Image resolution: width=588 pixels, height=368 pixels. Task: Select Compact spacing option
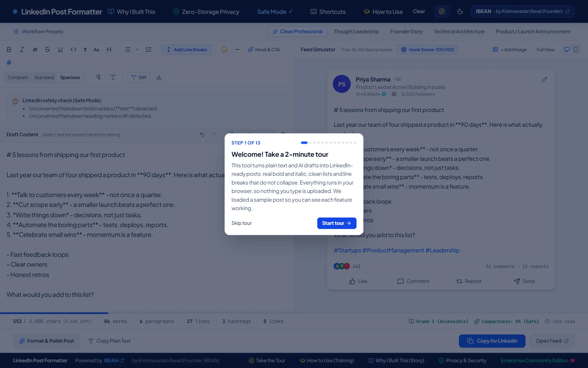tap(18, 77)
